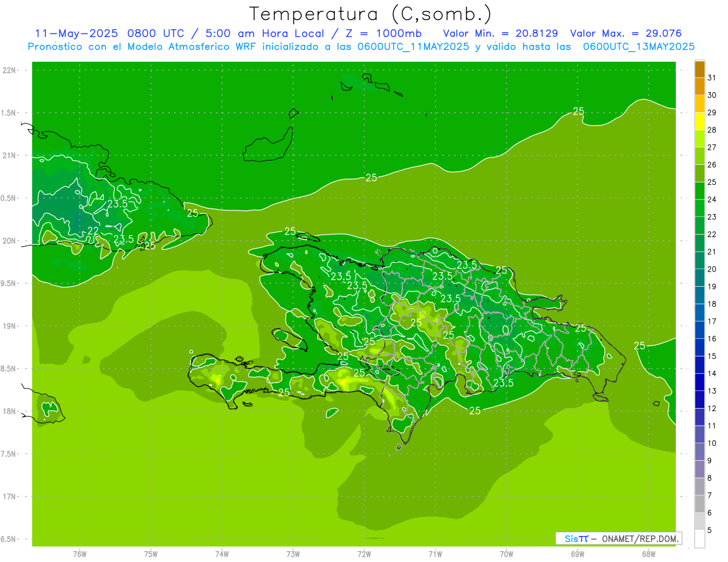Click the "19N" latitude axis label

point(10,326)
